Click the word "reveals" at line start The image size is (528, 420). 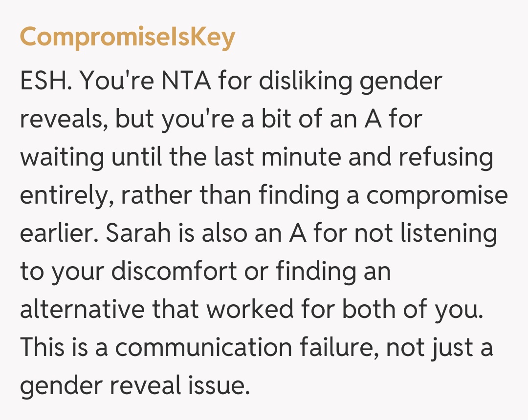point(63,120)
